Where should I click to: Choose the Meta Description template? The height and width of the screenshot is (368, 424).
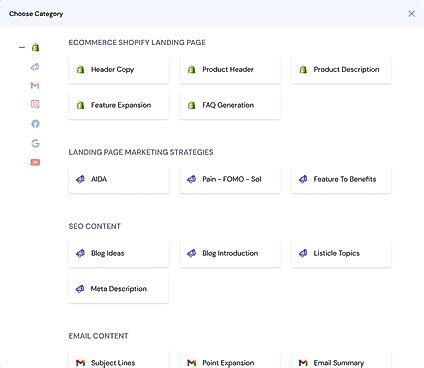119,289
